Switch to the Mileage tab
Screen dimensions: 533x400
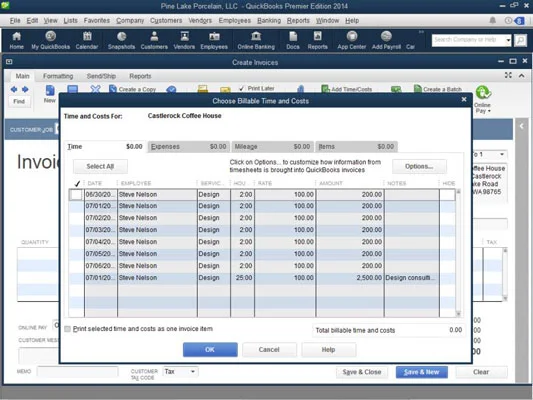[x=272, y=146]
